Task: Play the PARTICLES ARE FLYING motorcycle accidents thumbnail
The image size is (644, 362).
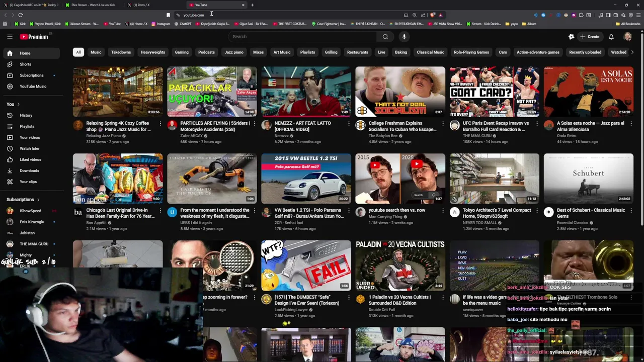Action: (x=212, y=92)
